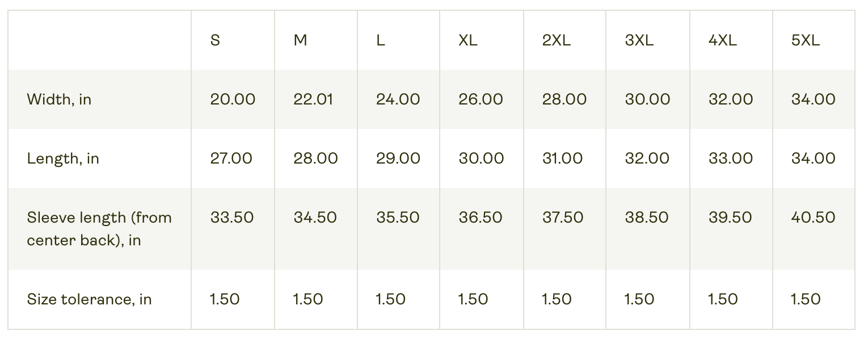The image size is (868, 343).
Task: Select the 5XL size column header
Action: coord(806,41)
